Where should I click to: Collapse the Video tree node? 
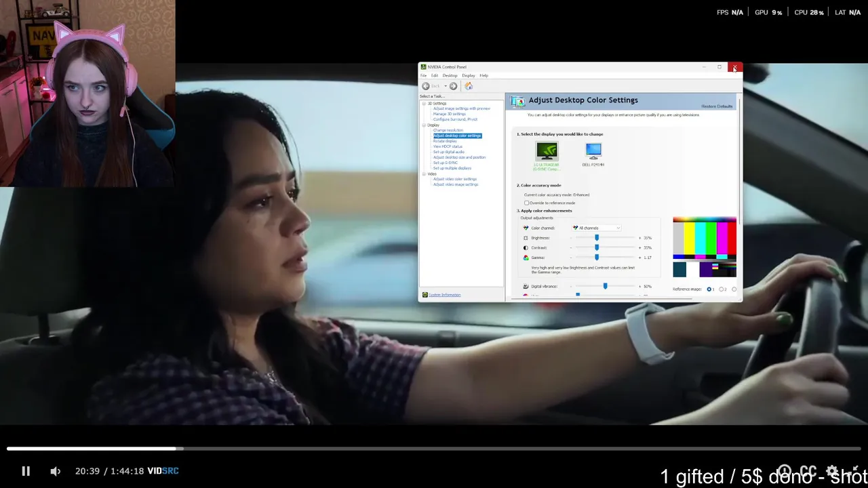click(x=424, y=174)
